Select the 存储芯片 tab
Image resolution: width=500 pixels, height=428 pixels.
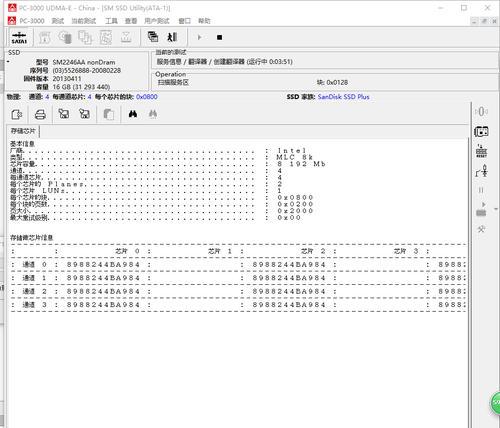click(x=23, y=131)
